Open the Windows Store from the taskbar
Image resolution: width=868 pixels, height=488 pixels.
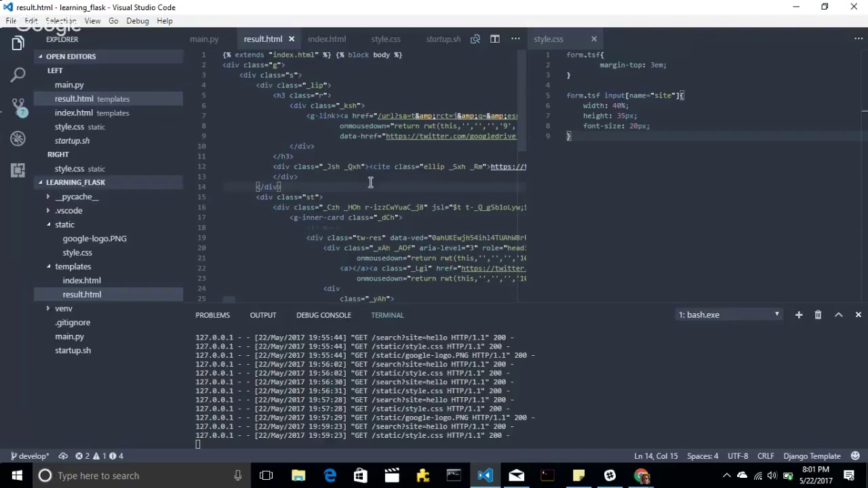click(361, 475)
